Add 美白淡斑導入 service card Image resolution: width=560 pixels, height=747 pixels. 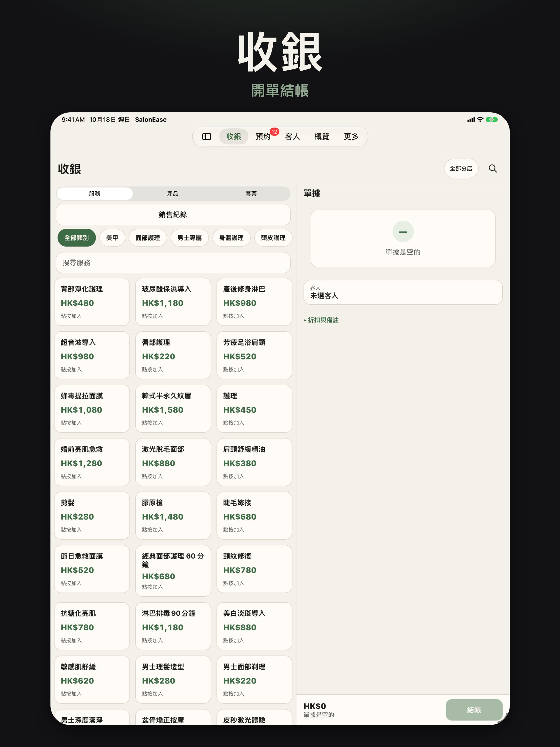(254, 626)
